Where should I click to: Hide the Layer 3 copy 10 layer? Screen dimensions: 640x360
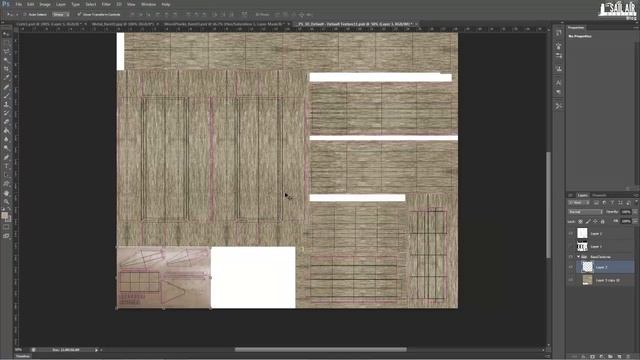(571, 280)
